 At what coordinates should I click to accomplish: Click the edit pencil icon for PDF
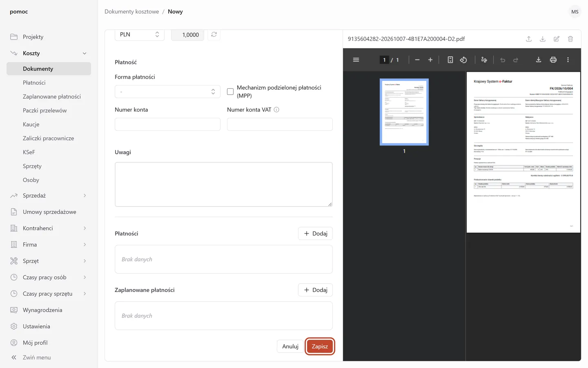(557, 39)
